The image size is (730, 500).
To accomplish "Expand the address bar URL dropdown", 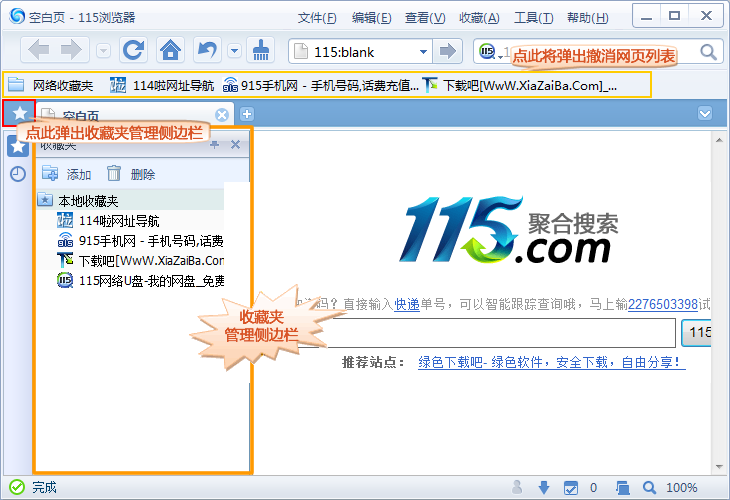I will tap(423, 52).
